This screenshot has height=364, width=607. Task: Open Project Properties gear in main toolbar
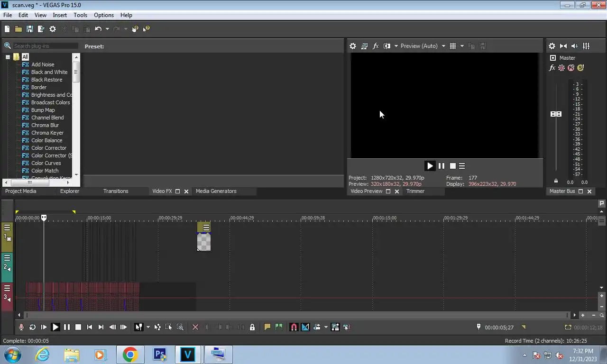[x=53, y=29]
